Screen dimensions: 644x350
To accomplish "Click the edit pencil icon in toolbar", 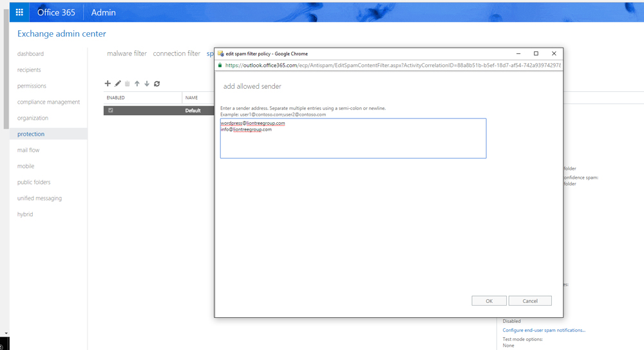I will (x=118, y=83).
